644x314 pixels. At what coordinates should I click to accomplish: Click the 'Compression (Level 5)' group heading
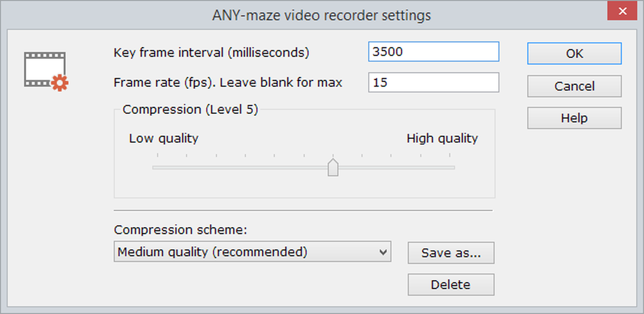190,110
